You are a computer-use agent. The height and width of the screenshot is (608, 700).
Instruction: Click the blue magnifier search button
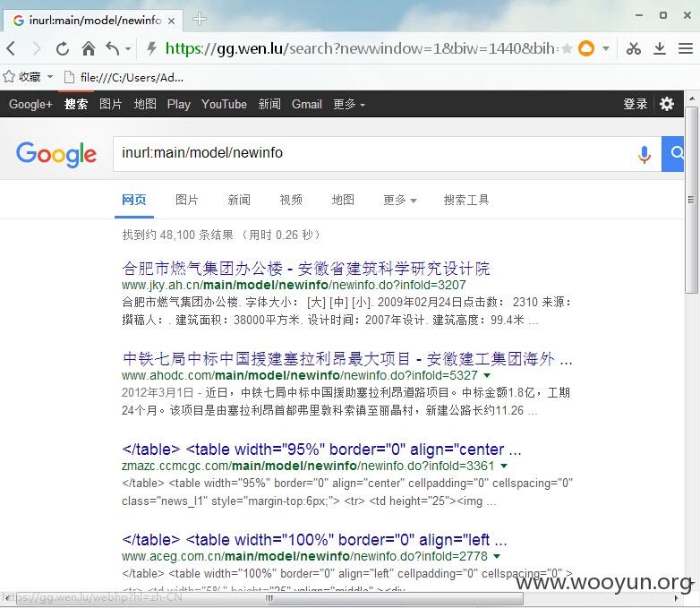673,154
